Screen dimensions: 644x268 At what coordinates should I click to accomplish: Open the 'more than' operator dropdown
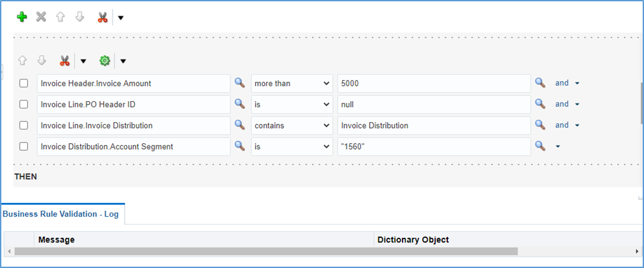point(292,83)
